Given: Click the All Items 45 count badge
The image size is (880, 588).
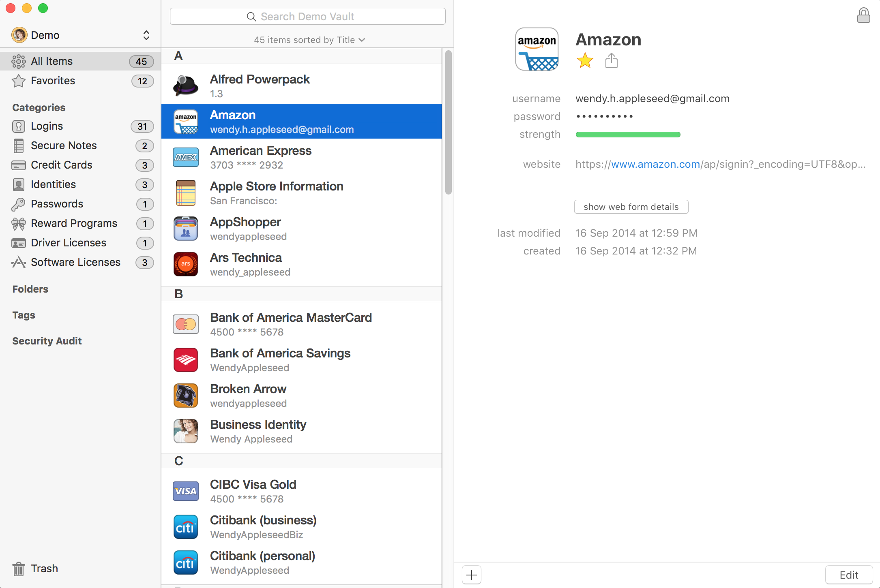Looking at the screenshot, I should pos(142,62).
